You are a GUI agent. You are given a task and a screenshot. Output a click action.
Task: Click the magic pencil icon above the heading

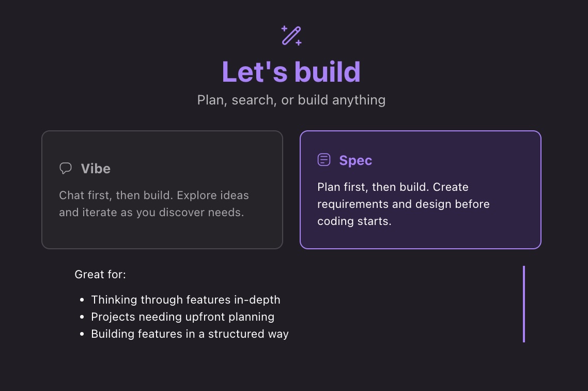tap(292, 35)
